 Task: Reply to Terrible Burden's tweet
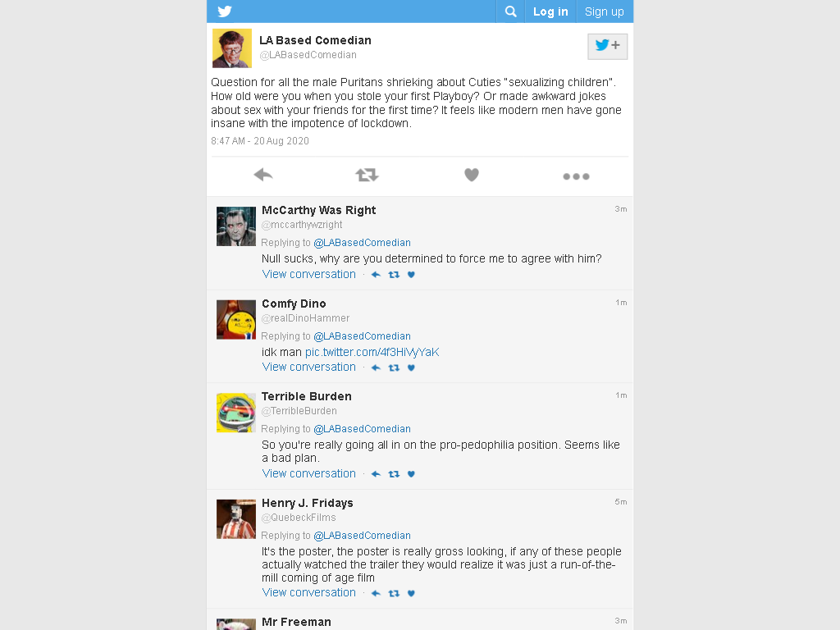coord(376,474)
